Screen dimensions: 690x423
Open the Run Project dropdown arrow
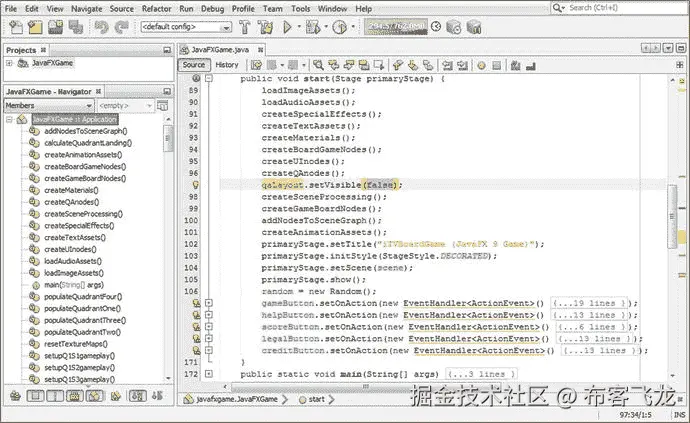[299, 27]
